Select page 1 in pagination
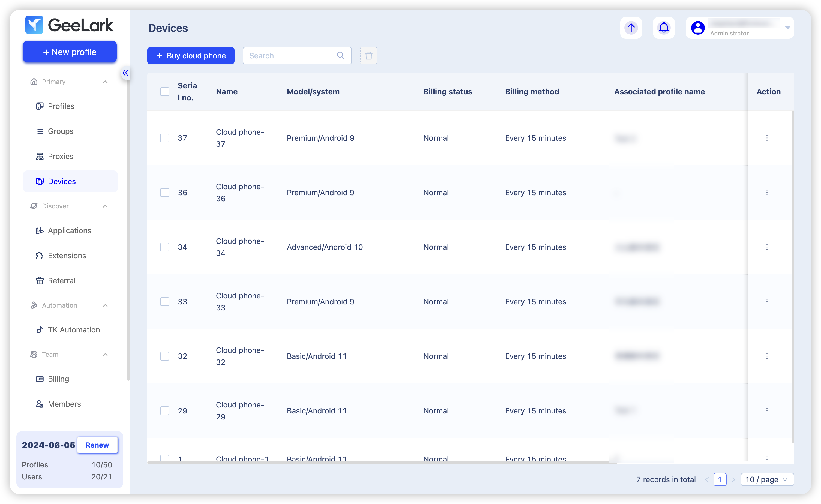The height and width of the screenshot is (504, 821). tap(720, 480)
